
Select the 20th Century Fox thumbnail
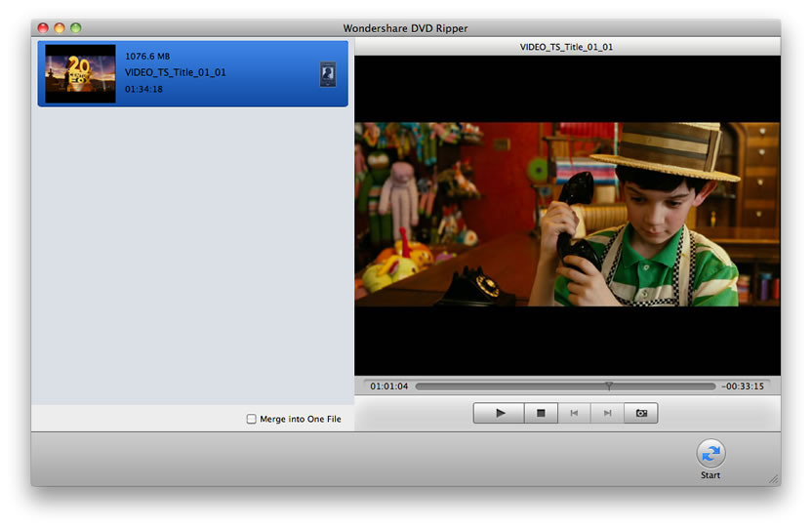coord(80,73)
